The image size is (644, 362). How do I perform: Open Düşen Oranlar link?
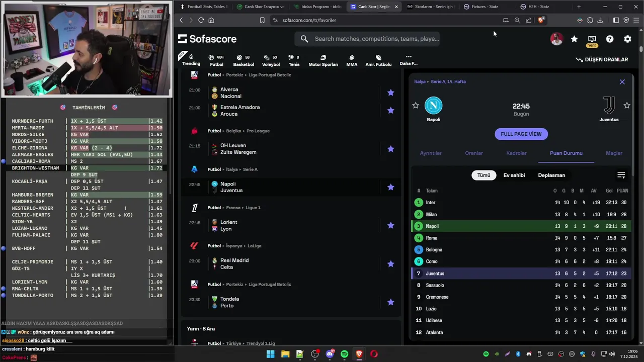(602, 59)
